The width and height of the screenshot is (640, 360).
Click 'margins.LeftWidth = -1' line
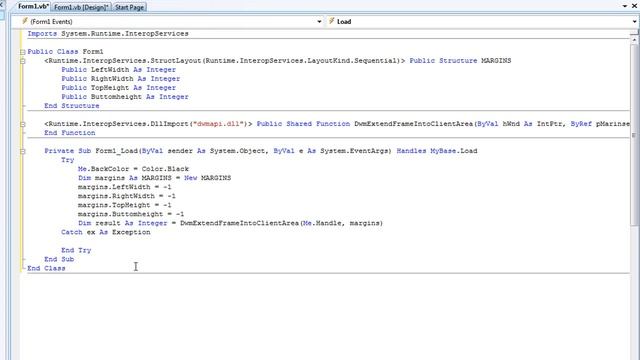[x=124, y=187]
